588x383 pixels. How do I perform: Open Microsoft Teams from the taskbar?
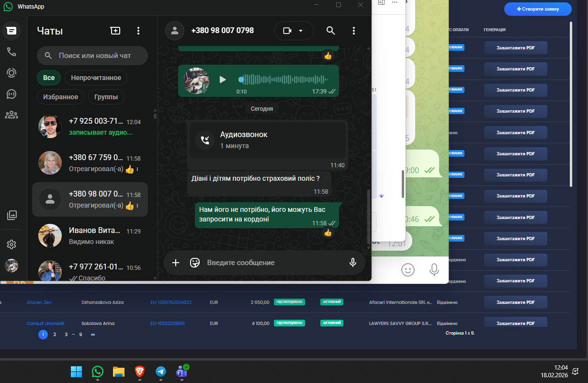pos(182,371)
